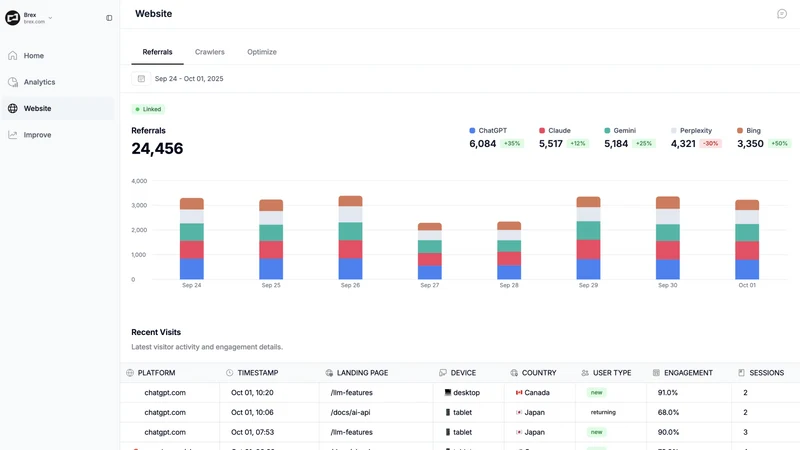Screen dimensions: 800x450
Task: Sort by the PLATFORM column header
Action: click(157, 373)
